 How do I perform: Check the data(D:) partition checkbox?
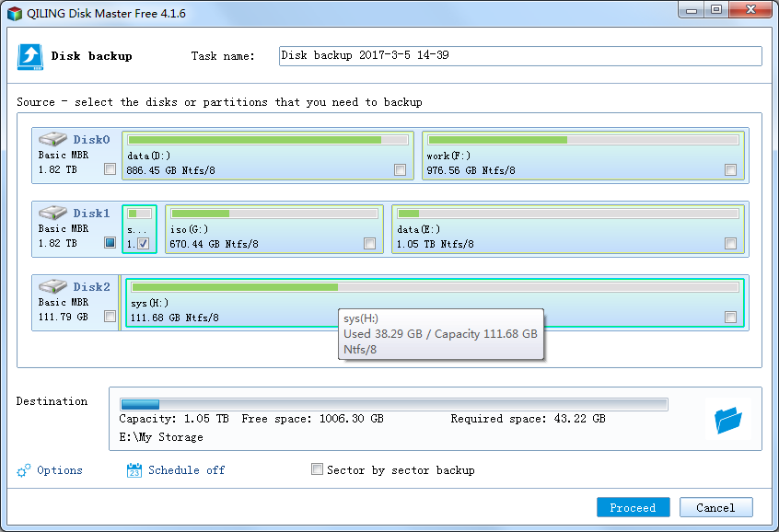pos(400,170)
